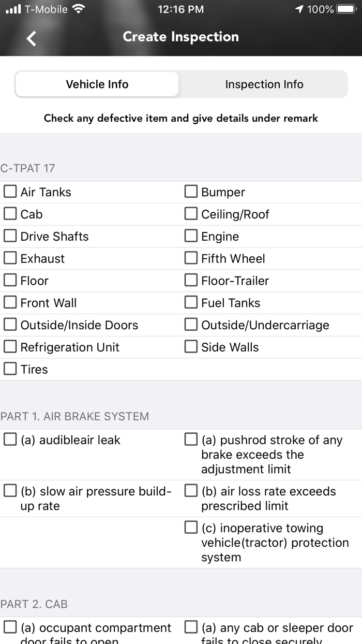Select the Refrigeration Unit checkbox
This screenshot has width=362, height=644.
[10, 347]
